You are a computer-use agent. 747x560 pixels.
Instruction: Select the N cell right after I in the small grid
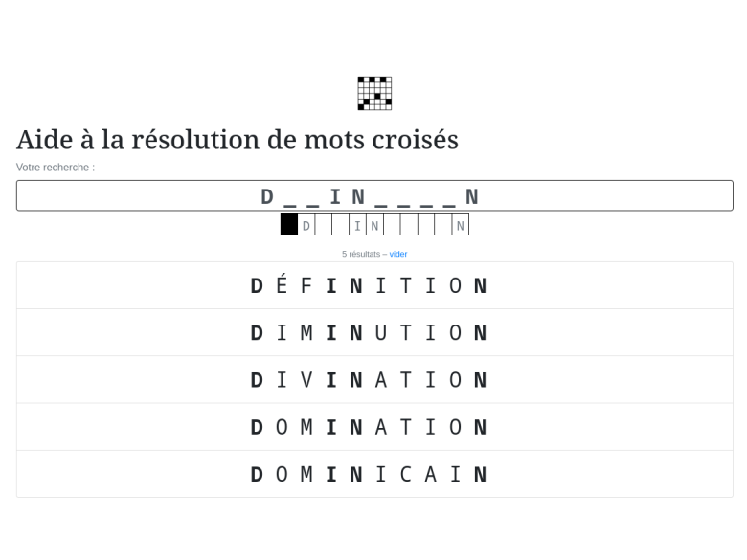point(374,225)
